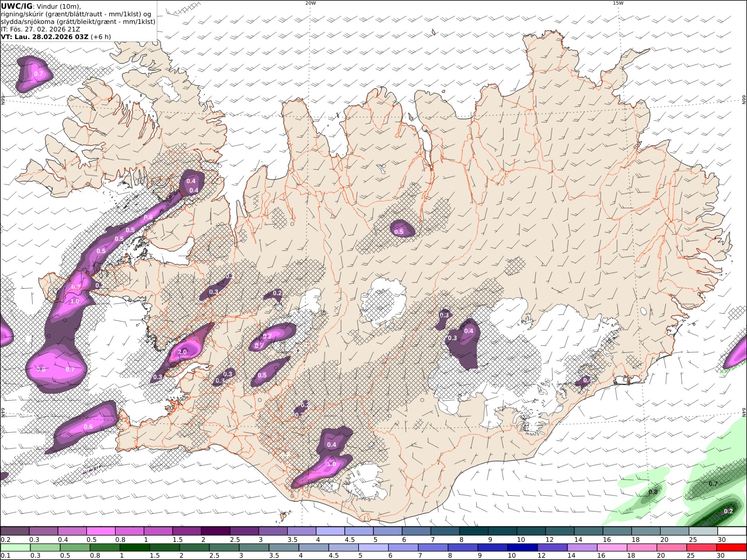Select the white 30 snow scale swatch
This screenshot has width=747, height=560.
pos(732,531)
